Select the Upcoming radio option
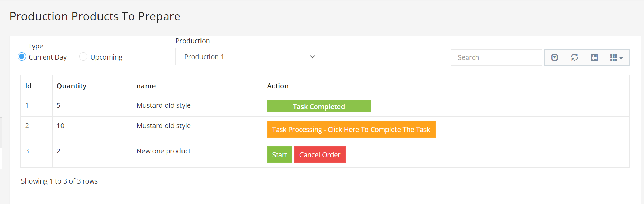This screenshot has width=644, height=204. (x=83, y=56)
